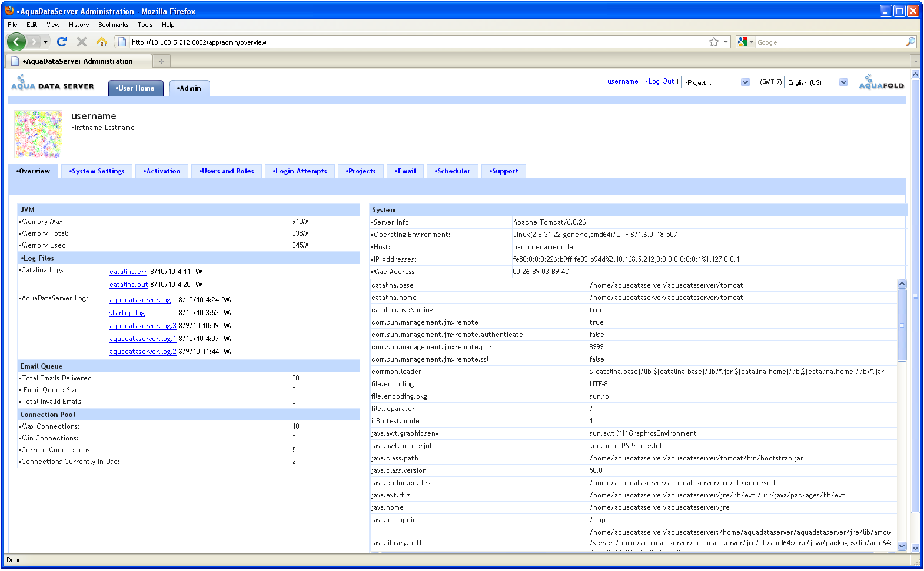924x571 pixels.
Task: Go to the browser home page
Action: click(x=102, y=42)
